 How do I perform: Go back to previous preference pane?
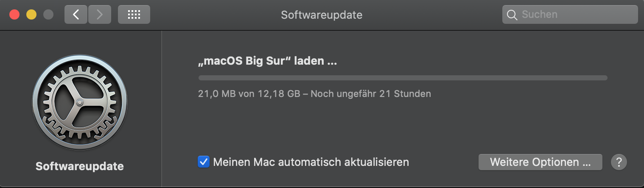tap(76, 15)
